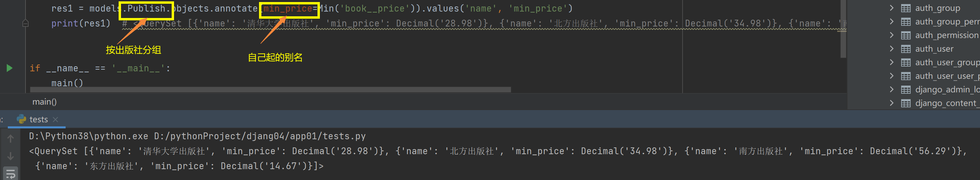Expand the django_content_type tree node

[891, 103]
